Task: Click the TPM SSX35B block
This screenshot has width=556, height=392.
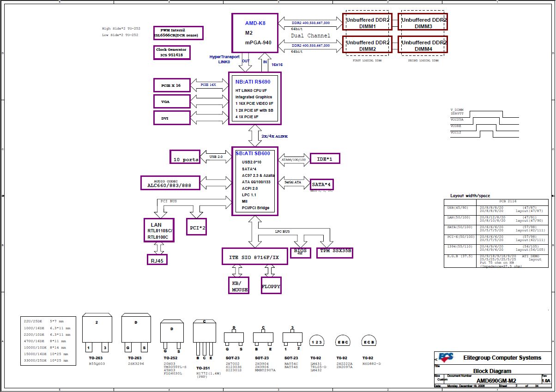Action: pos(335,252)
